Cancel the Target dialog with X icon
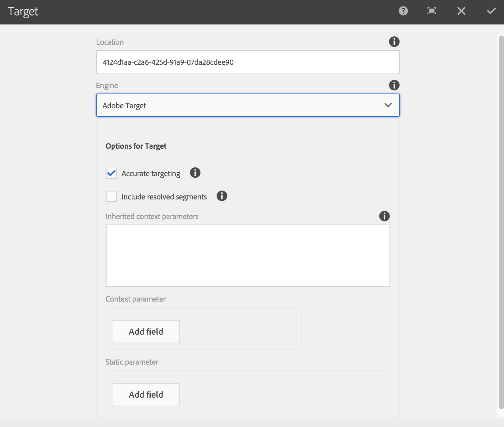This screenshot has height=427, width=504. (x=461, y=11)
